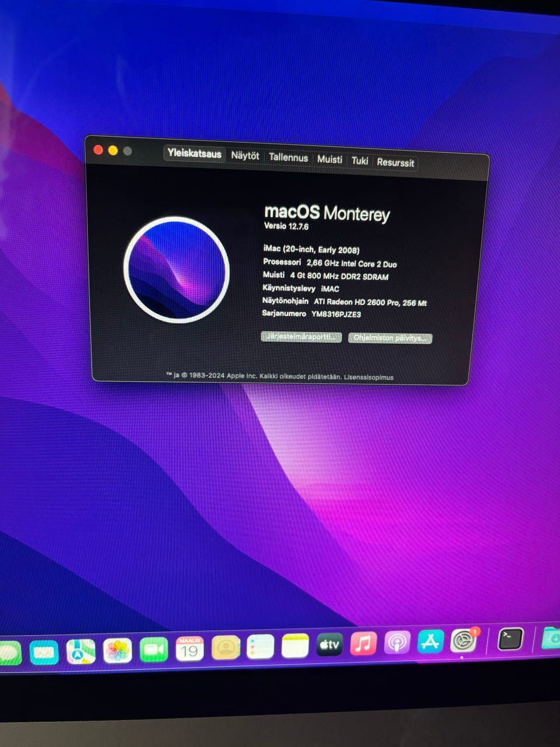Click the ATI Radeon HD 2600 Pro value

click(x=370, y=302)
